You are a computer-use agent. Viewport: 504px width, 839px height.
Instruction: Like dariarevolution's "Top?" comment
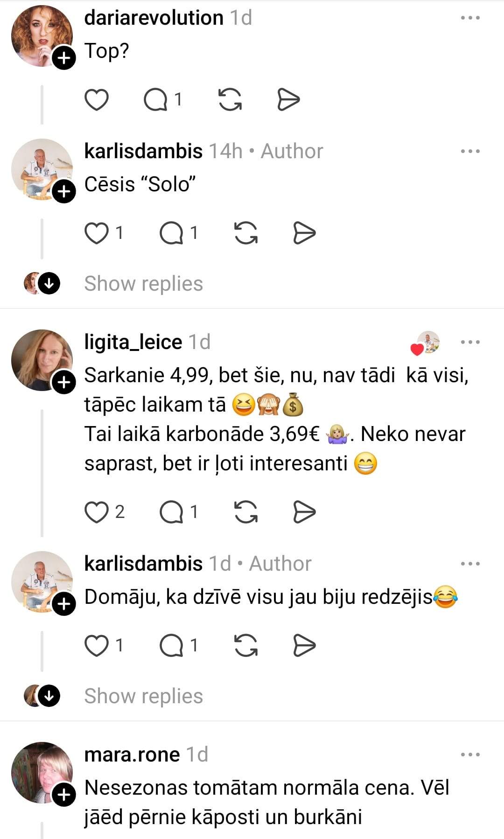97,99
